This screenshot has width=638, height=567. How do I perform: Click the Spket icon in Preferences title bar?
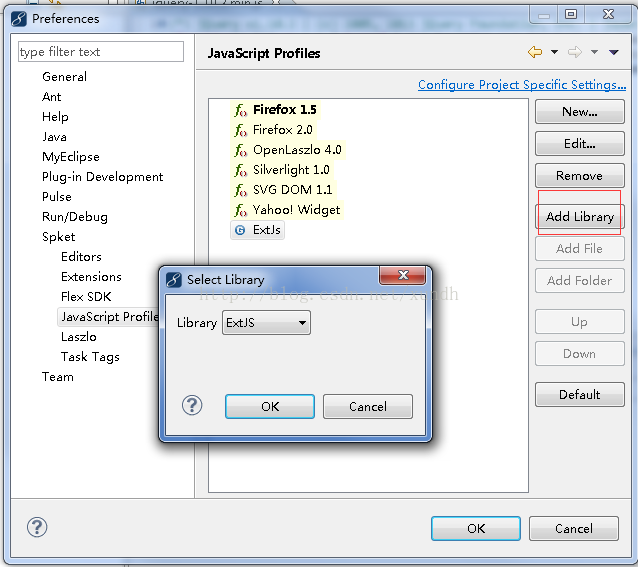pyautogui.click(x=19, y=19)
